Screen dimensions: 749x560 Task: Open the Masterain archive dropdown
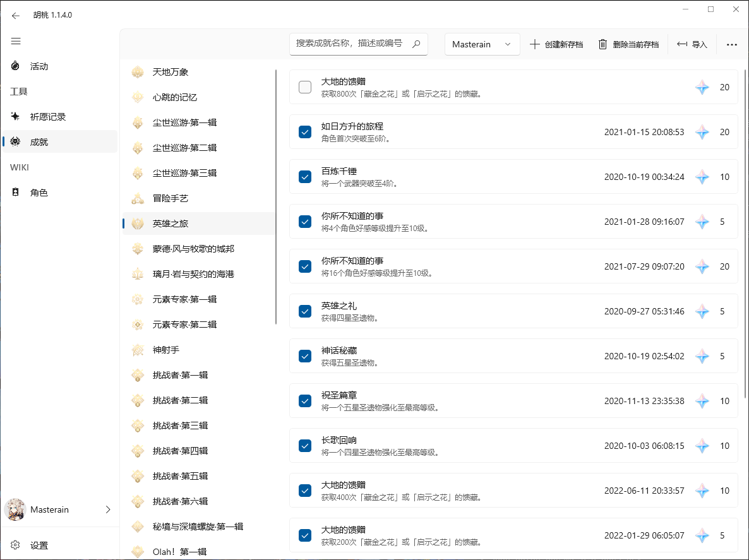(x=482, y=44)
